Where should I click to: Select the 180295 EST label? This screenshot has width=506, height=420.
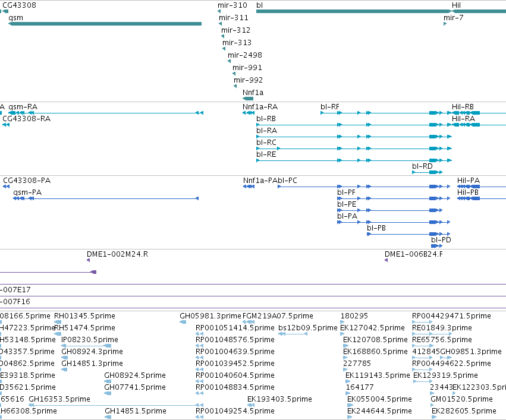354,316
